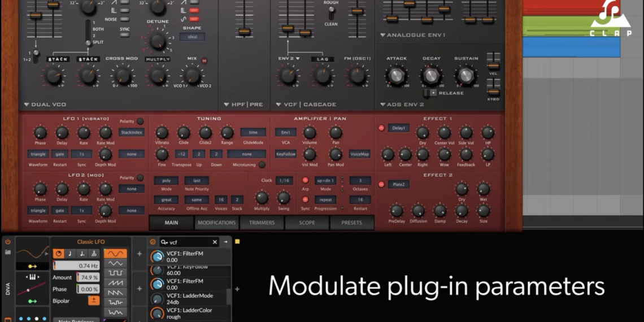644x322 pixels.
Task: Open the Delay1 effect type dropdown
Action: click(398, 128)
